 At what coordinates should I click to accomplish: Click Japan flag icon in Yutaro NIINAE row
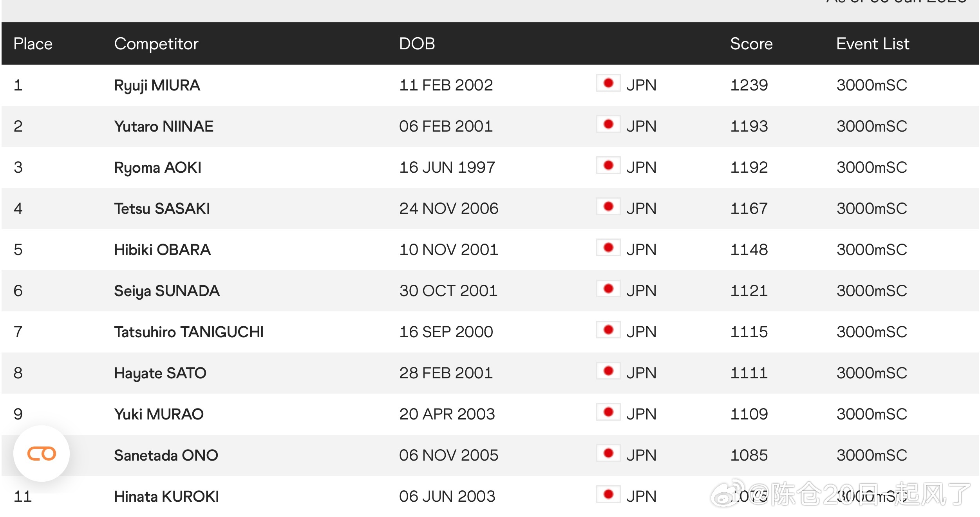tap(608, 124)
